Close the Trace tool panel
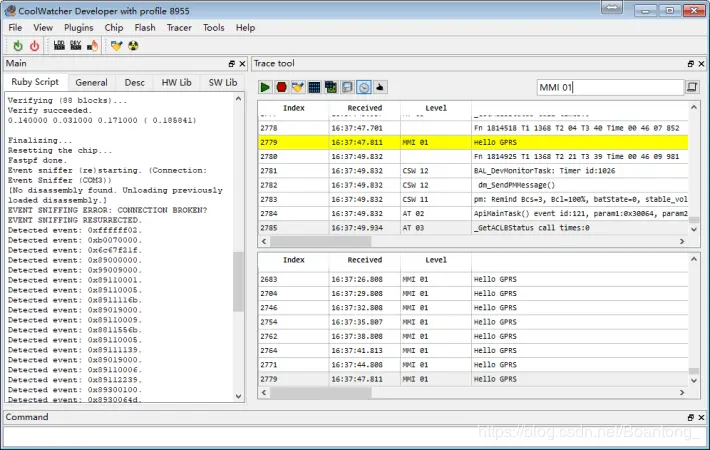 (701, 64)
